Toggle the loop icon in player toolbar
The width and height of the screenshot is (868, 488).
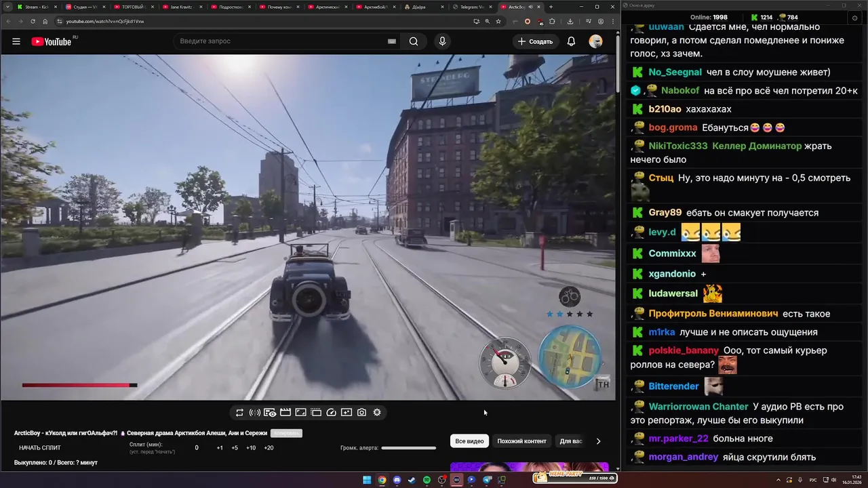pos(239,412)
